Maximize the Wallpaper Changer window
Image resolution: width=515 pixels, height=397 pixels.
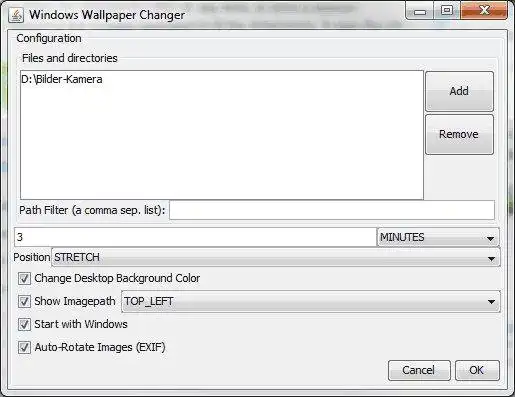447,11
